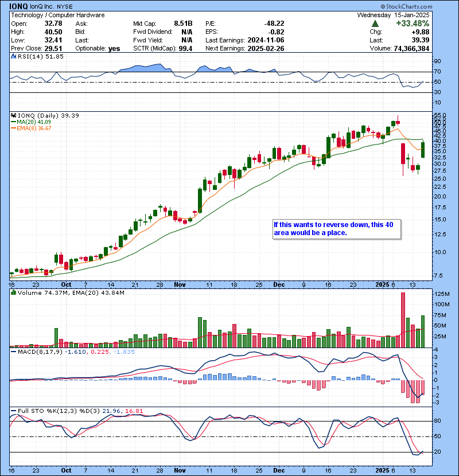Click the P/E value -48.22
The height and width of the screenshot is (476, 459).
coord(274,24)
